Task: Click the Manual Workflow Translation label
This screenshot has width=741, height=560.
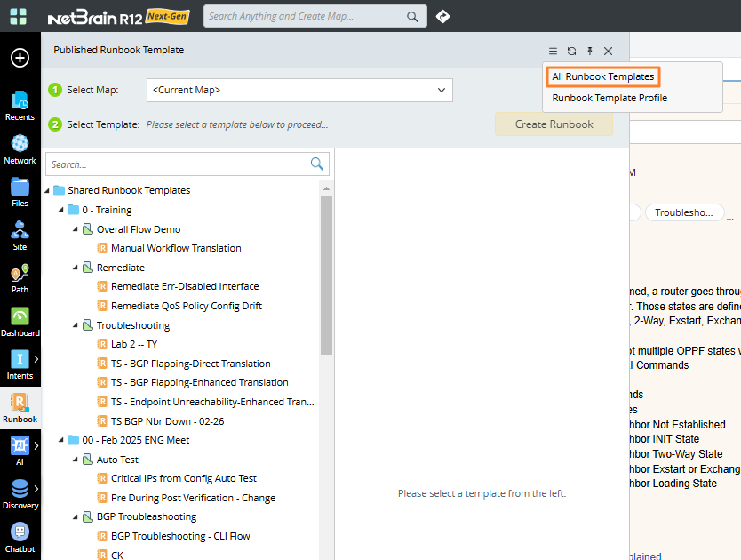Action: (x=176, y=248)
